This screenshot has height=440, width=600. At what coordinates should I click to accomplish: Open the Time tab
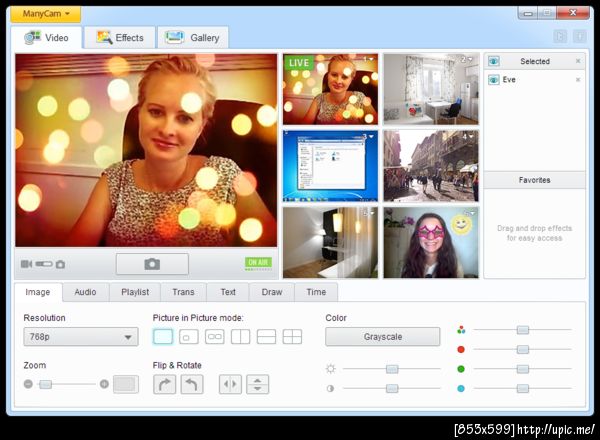tap(316, 292)
